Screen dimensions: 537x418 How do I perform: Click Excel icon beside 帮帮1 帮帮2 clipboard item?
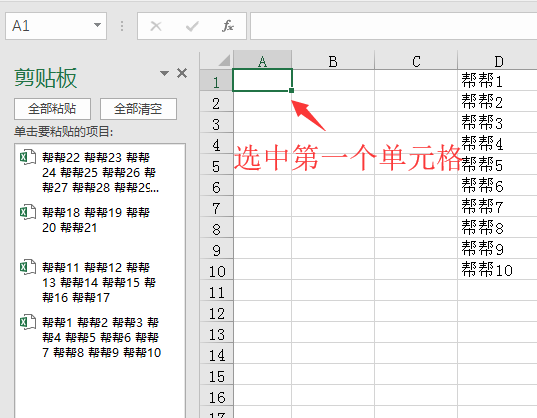[x=27, y=322]
